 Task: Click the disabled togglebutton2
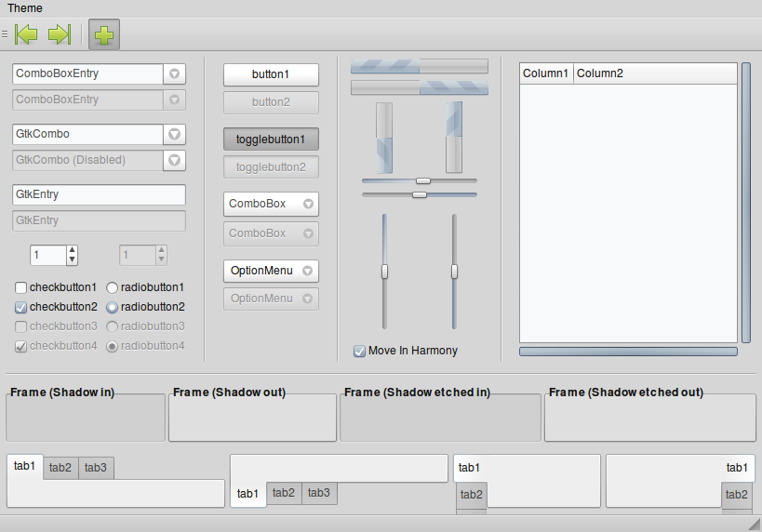coord(271,167)
